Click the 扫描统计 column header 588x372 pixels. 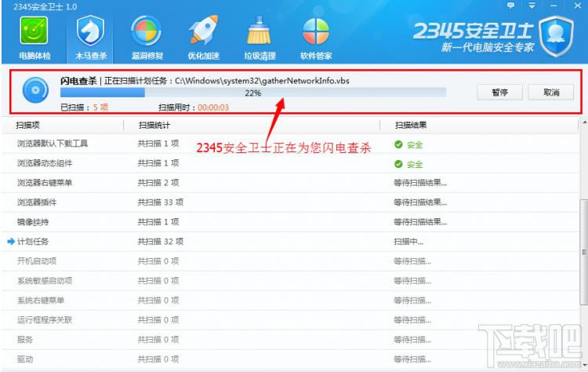[x=154, y=125]
